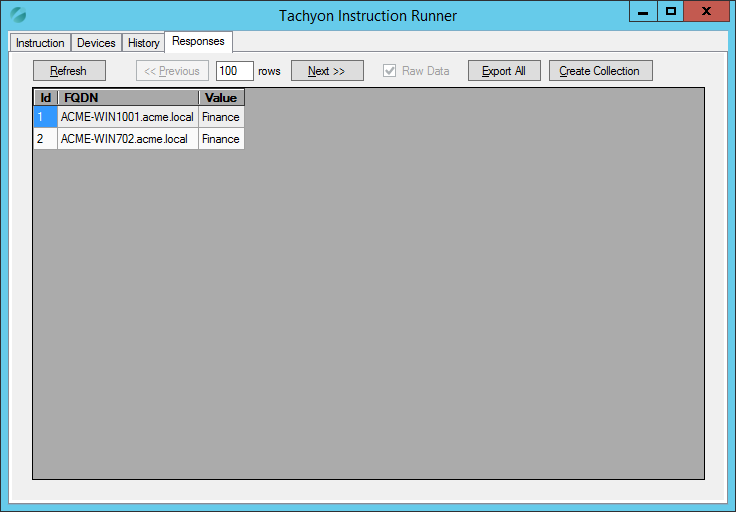This screenshot has height=512, width=736.
Task: Click the Value column header
Action: point(221,98)
